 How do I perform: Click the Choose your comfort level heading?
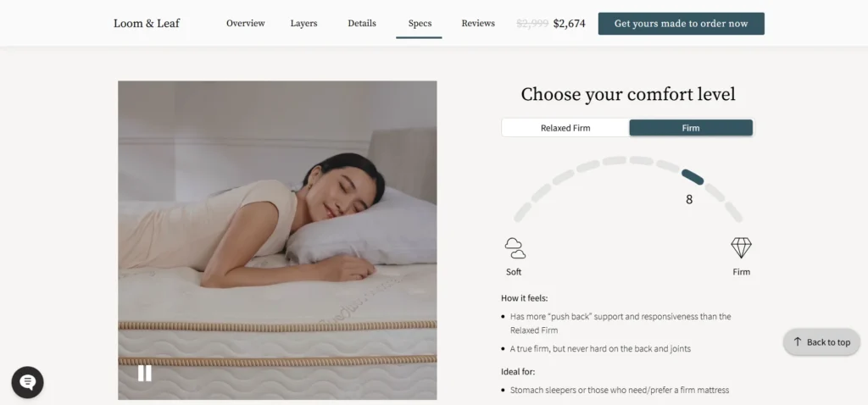tap(628, 94)
